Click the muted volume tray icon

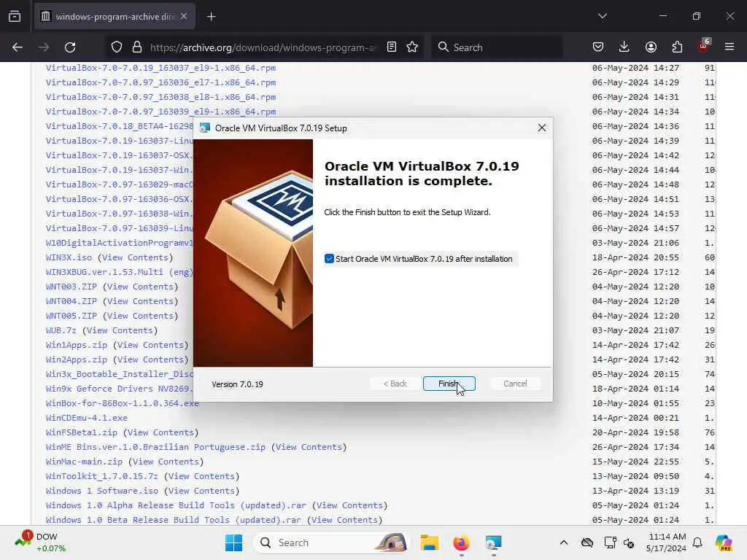click(629, 542)
